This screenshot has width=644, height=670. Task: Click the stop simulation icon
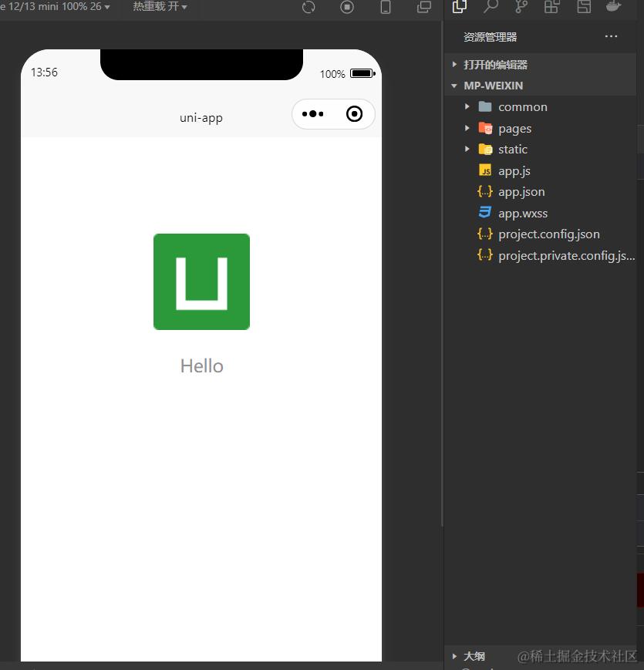click(346, 7)
